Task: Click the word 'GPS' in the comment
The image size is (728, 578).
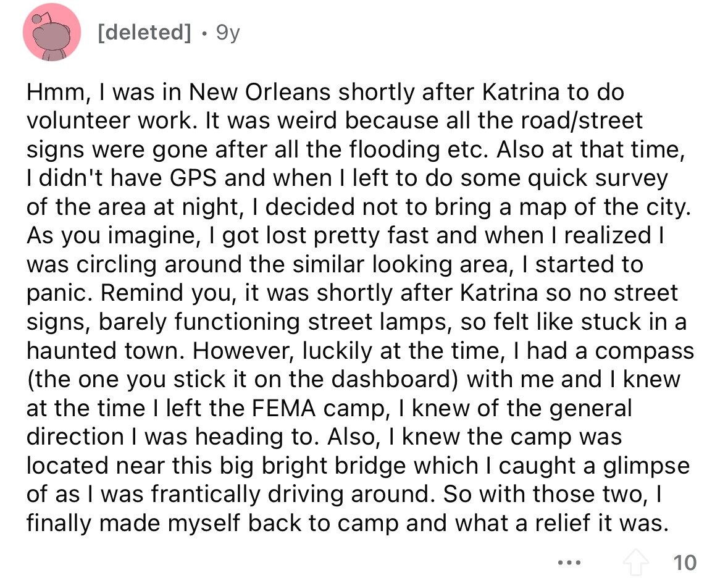Action: [194, 178]
